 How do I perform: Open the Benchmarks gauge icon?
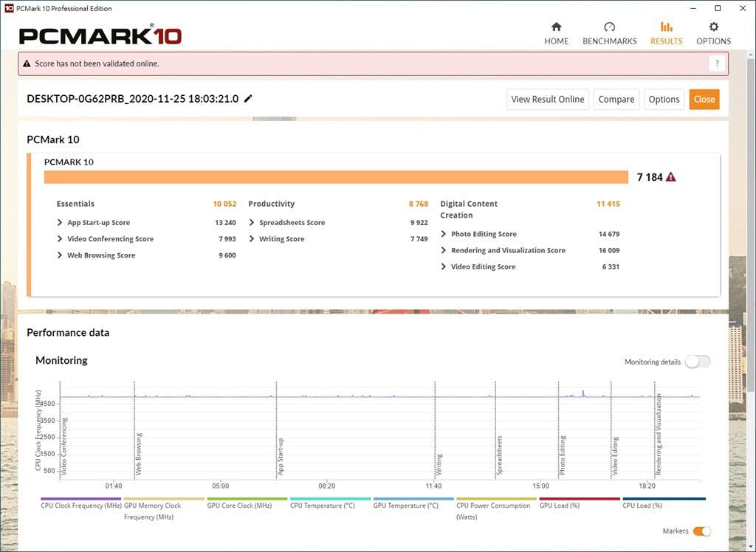(x=609, y=27)
